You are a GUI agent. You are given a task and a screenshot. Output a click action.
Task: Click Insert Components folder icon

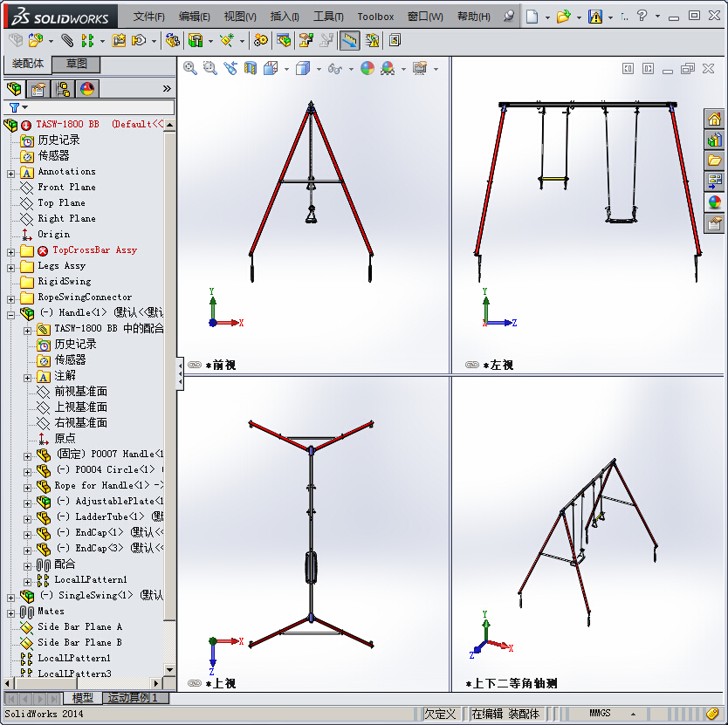35,40
